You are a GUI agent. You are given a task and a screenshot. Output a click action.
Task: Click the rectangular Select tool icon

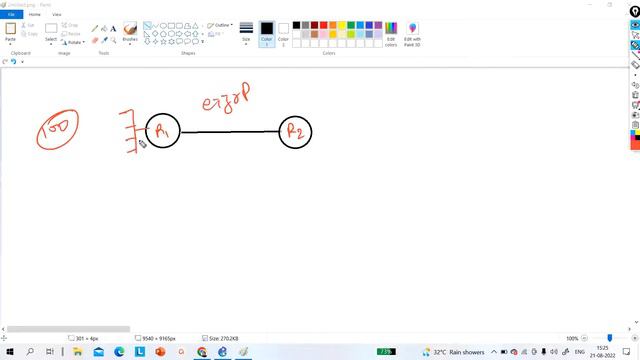51,28
